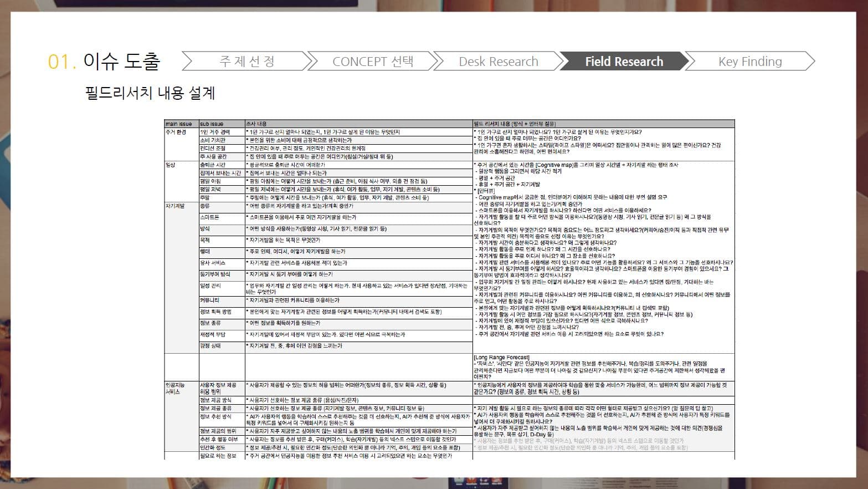Screen dimensions: 868x489
Task: Click the subtitle '필드리서치 내용 설계'
Action: 150,92
